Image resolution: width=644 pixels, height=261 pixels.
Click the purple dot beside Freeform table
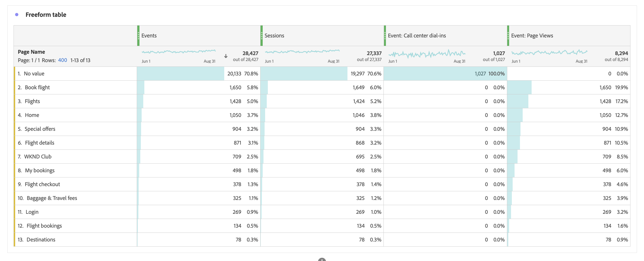tap(17, 15)
